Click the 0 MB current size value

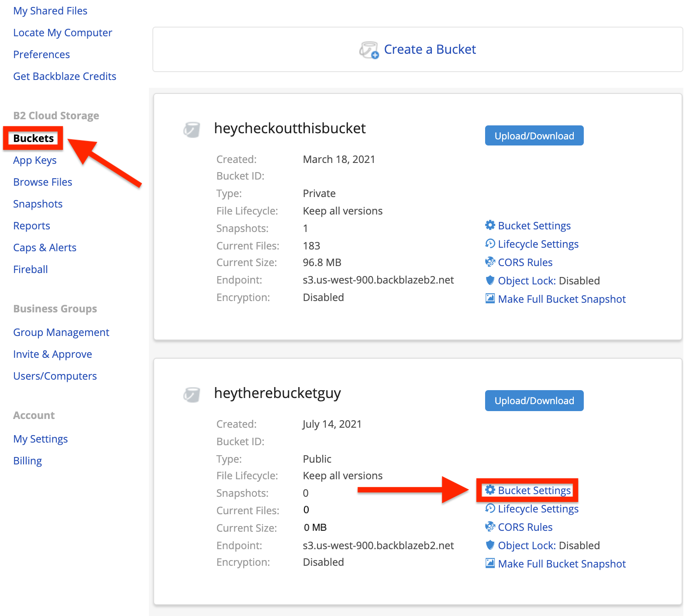coord(315,527)
